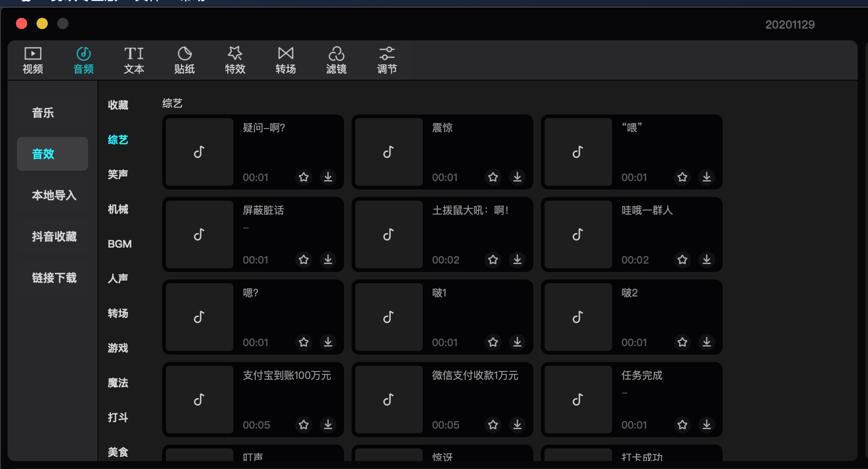The image size is (868, 469).
Task: Preview the 土拨鼠大吼 sound thumbnail
Action: coord(389,234)
